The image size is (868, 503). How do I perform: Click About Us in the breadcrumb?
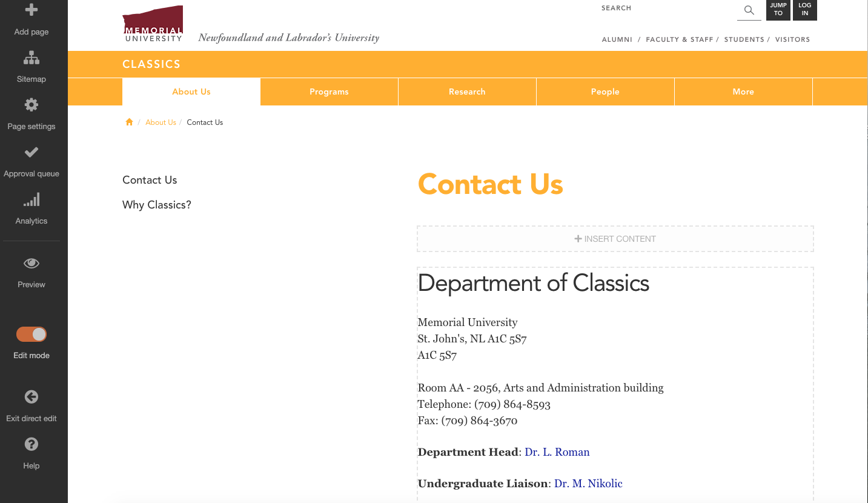coord(161,122)
